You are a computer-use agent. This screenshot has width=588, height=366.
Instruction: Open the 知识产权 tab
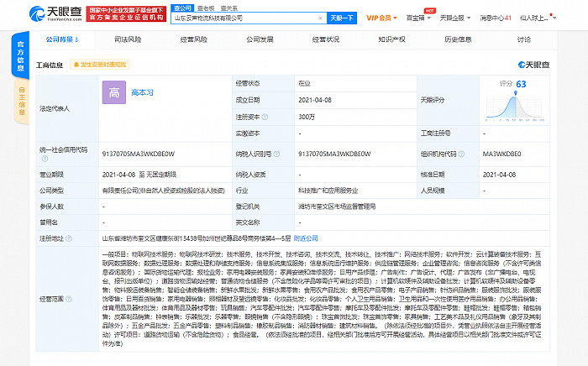pos(392,39)
